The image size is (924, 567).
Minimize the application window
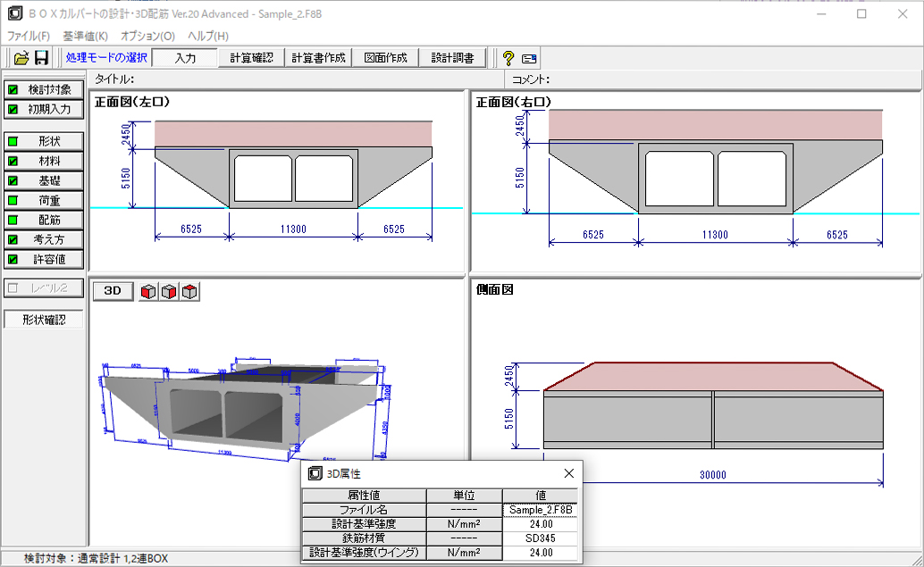821,13
